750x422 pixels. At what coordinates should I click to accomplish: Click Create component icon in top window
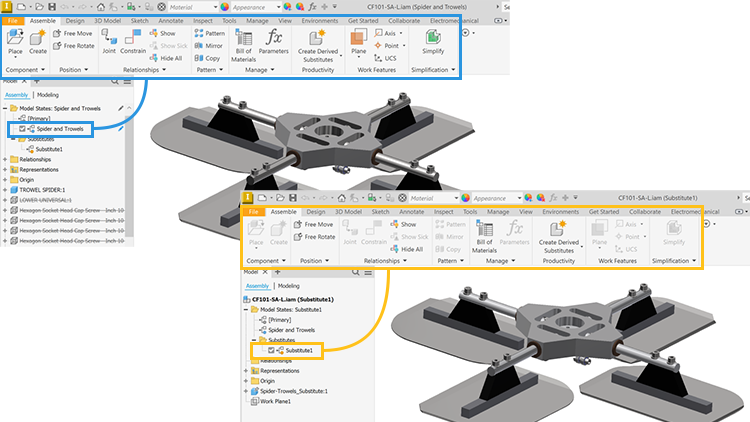click(x=38, y=42)
